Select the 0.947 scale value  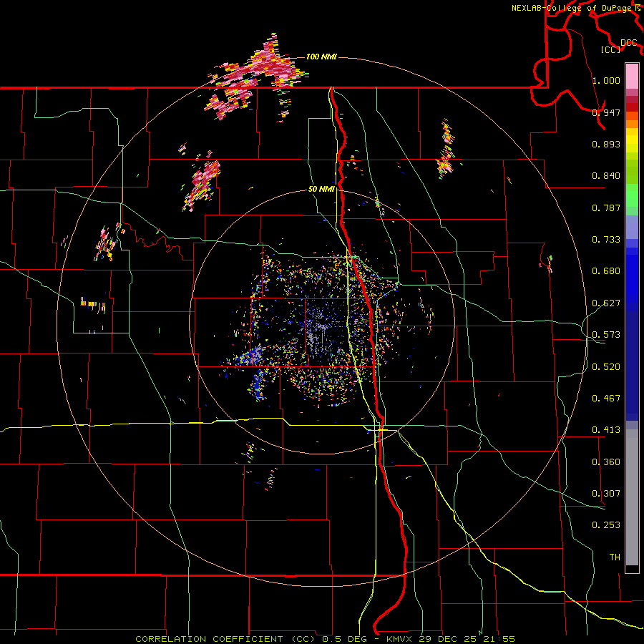point(606,112)
